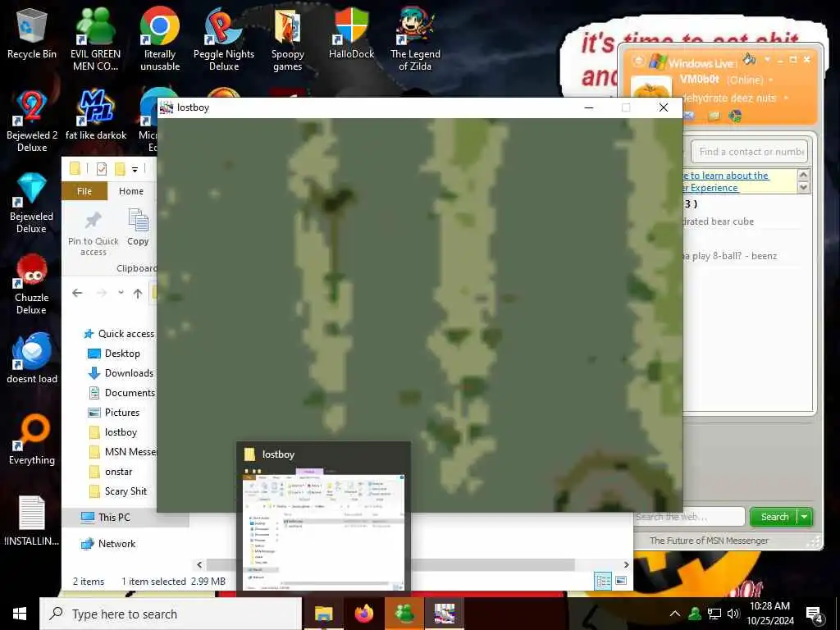Open Messenger's yellow folder sharing icon
840x630 pixels.
point(713,116)
